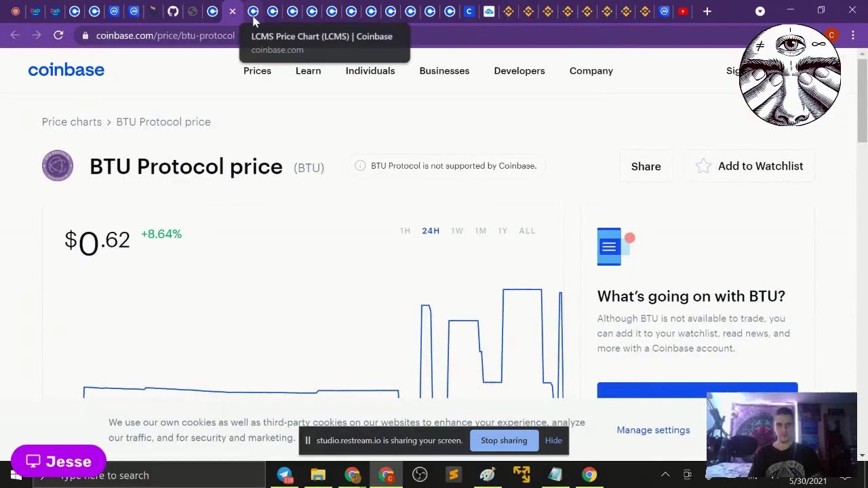Open Manage settings for cookies
Viewport: 868px width, 488px height.
pos(653,430)
